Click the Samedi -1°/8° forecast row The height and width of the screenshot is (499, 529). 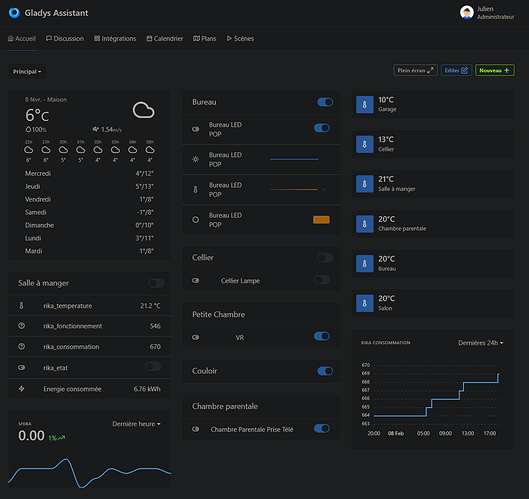point(89,212)
